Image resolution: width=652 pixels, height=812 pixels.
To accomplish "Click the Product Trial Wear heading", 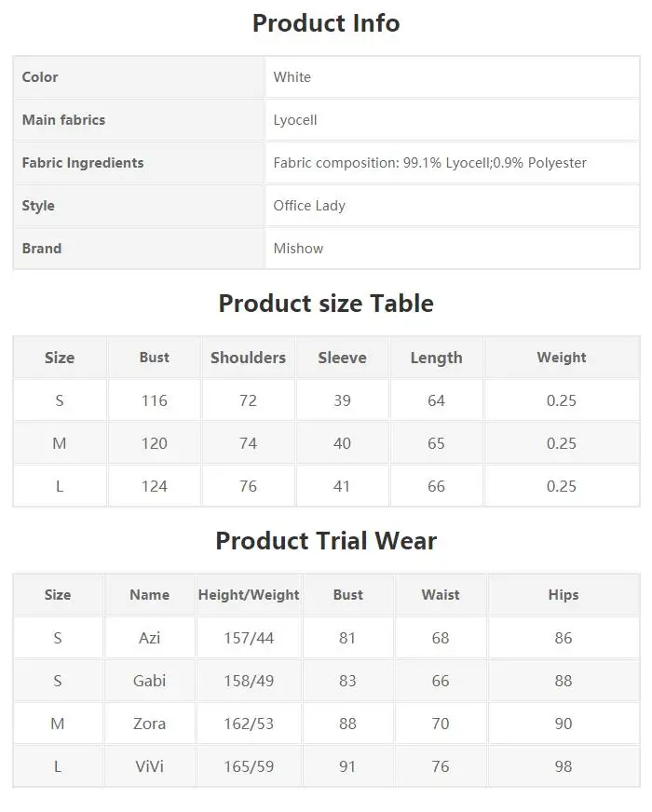I will point(326,541).
